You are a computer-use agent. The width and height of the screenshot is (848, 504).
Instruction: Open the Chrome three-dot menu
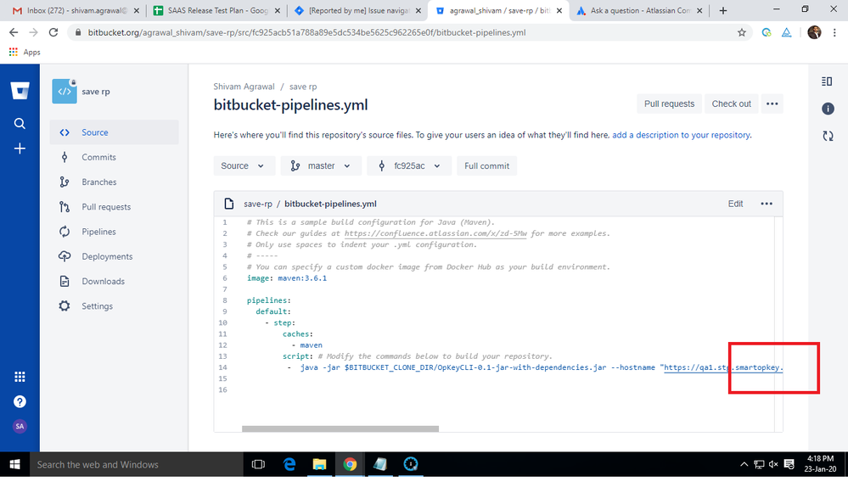point(834,32)
